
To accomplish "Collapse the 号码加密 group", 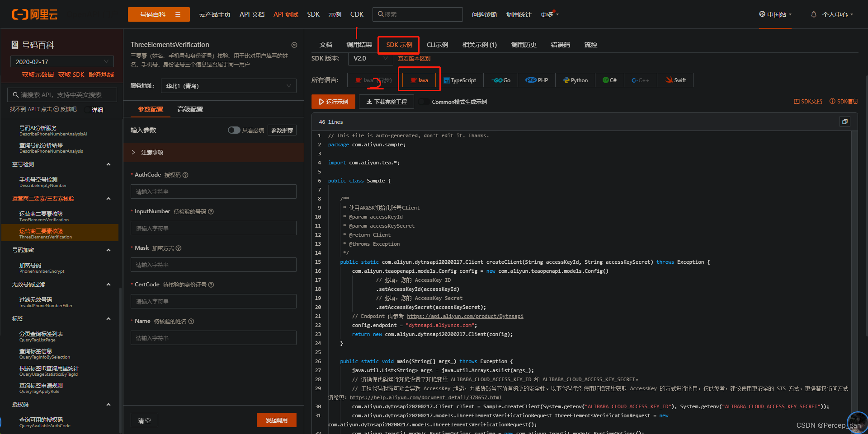I will coord(108,250).
